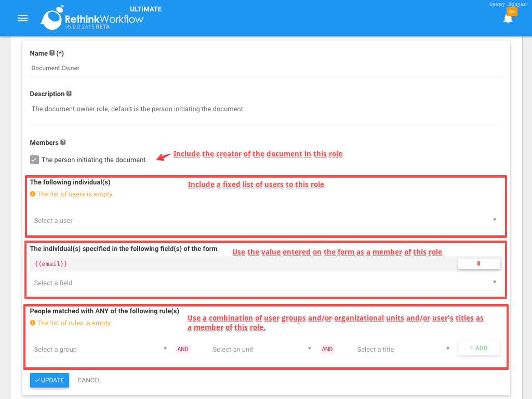
Task: Click the ADD button for a new rule
Action: pos(478,348)
